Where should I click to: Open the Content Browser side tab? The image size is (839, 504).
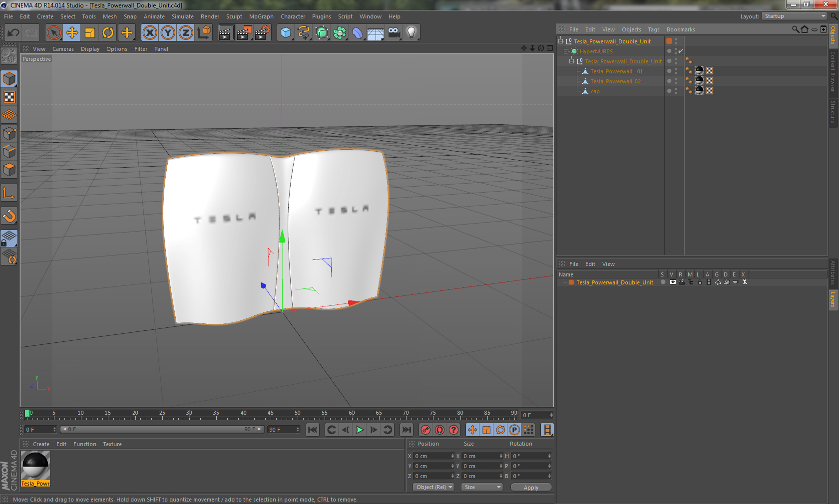[833, 71]
